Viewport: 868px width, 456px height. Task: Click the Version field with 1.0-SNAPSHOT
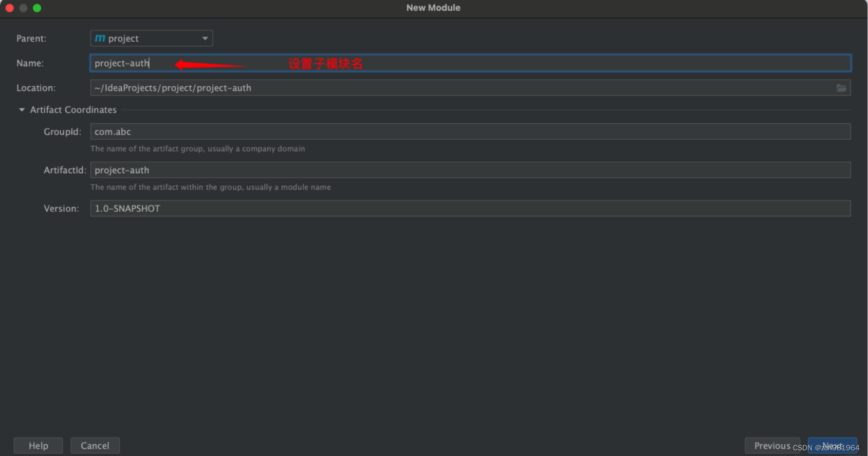pyautogui.click(x=470, y=208)
